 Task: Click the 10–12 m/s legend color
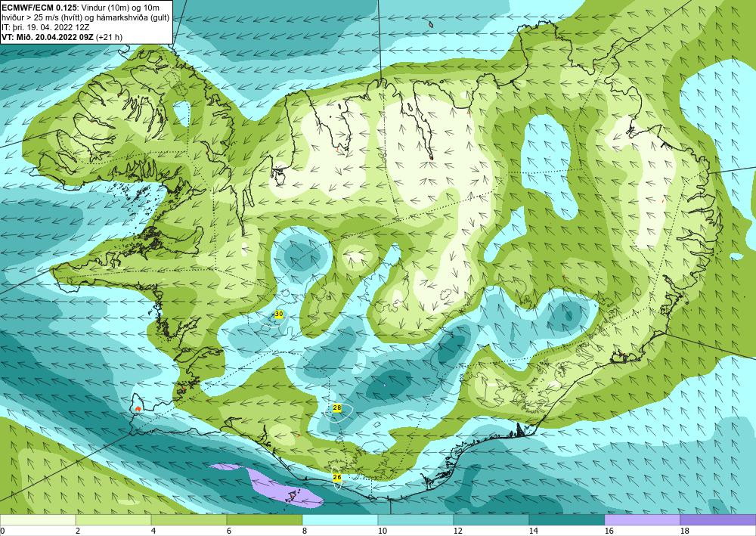416,519
